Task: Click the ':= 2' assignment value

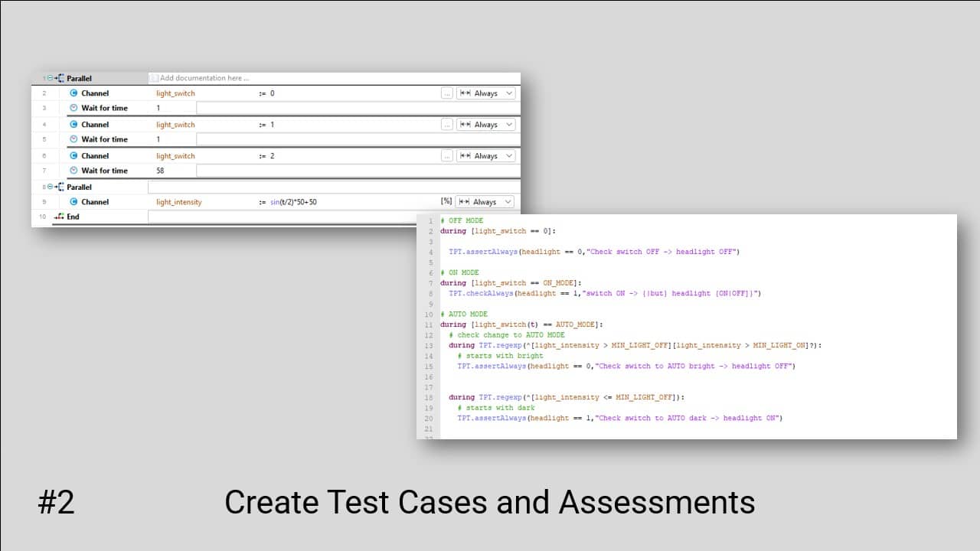Action: (x=266, y=156)
